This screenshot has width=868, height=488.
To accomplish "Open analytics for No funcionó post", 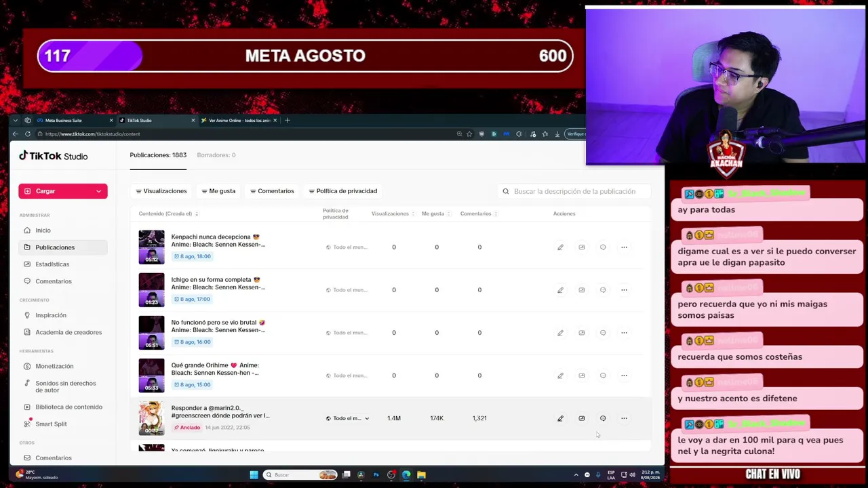I will point(581,333).
